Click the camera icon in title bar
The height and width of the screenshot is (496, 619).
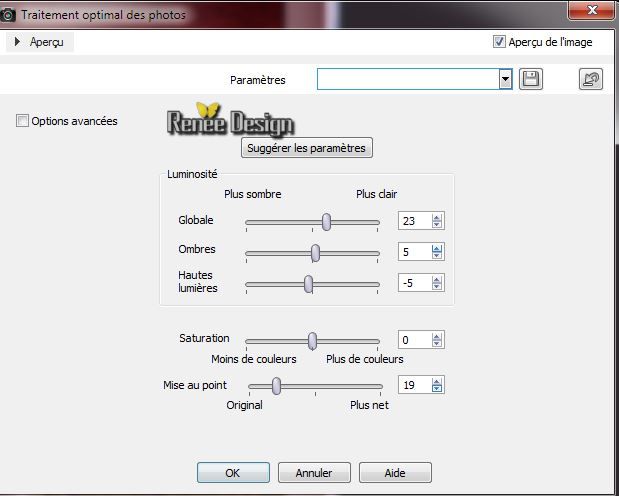[7, 15]
